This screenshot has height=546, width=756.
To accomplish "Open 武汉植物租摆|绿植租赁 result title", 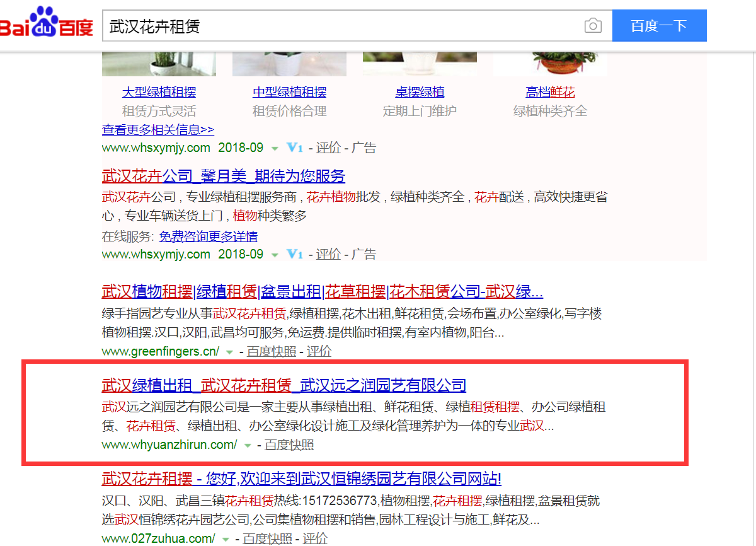I will 323,293.
